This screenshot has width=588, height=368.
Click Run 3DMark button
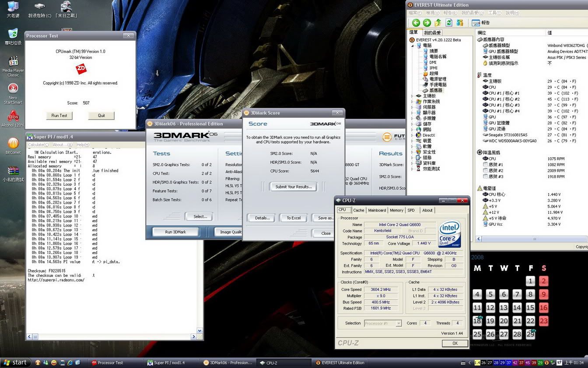175,232
